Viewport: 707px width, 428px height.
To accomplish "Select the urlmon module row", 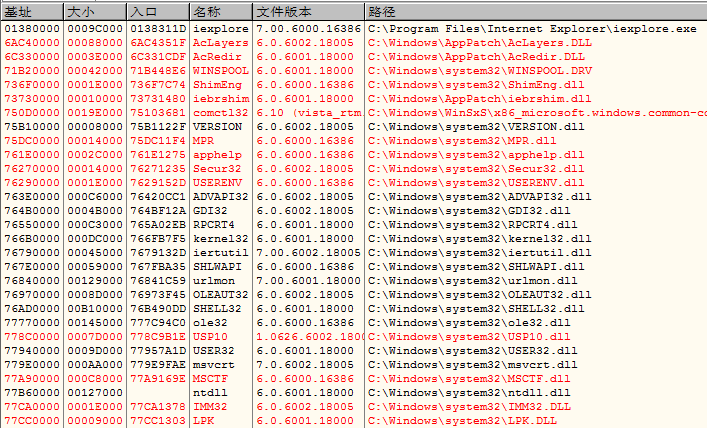I will tap(214, 281).
